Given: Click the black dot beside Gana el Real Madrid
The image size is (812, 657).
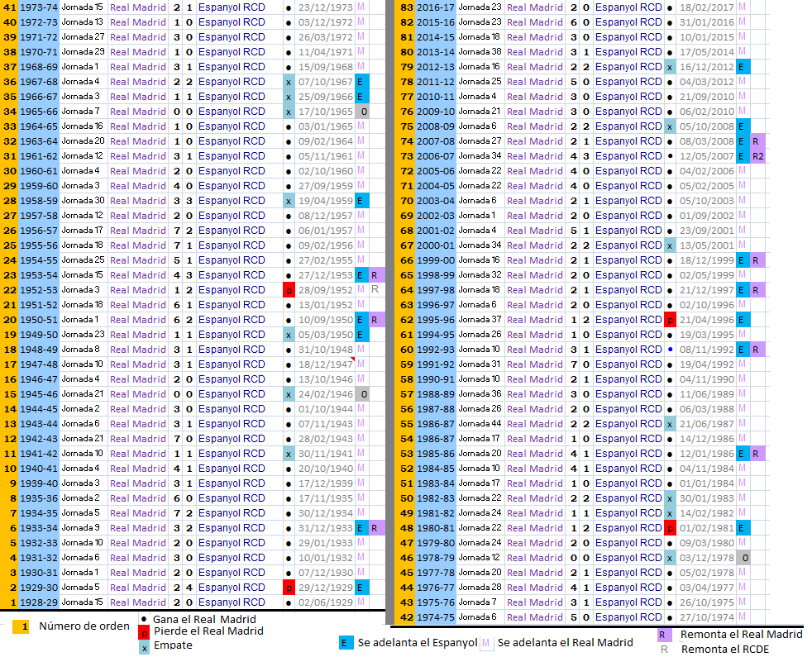Looking at the screenshot, I should click(x=143, y=619).
